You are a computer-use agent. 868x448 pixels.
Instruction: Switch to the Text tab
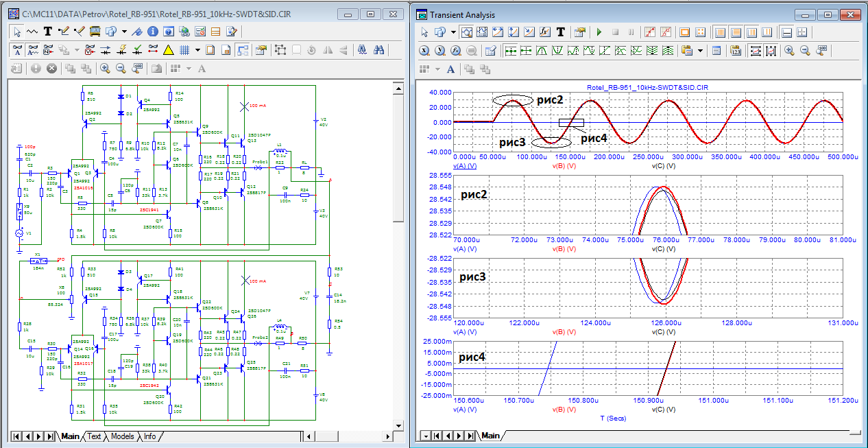(x=94, y=436)
